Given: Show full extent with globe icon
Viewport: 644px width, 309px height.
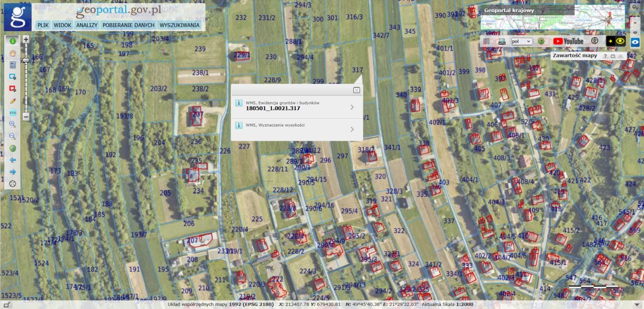Looking at the screenshot, I should pyautogui.click(x=13, y=148).
